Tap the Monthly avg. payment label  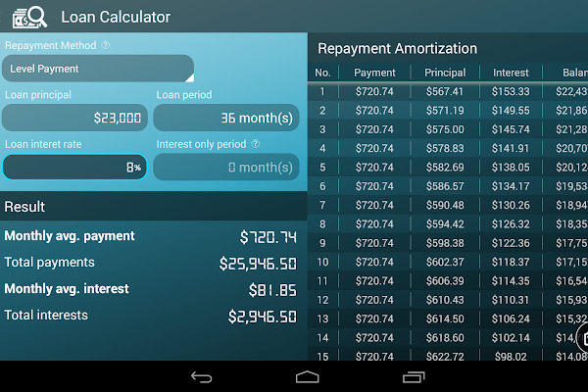click(70, 236)
